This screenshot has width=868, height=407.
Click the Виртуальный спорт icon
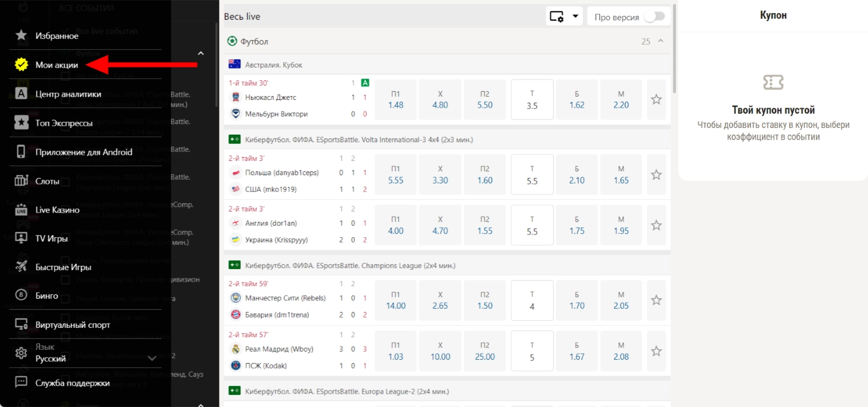(21, 324)
